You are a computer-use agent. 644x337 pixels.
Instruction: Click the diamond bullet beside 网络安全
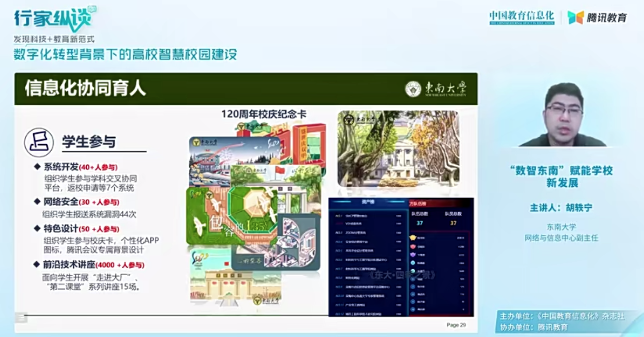(x=37, y=202)
